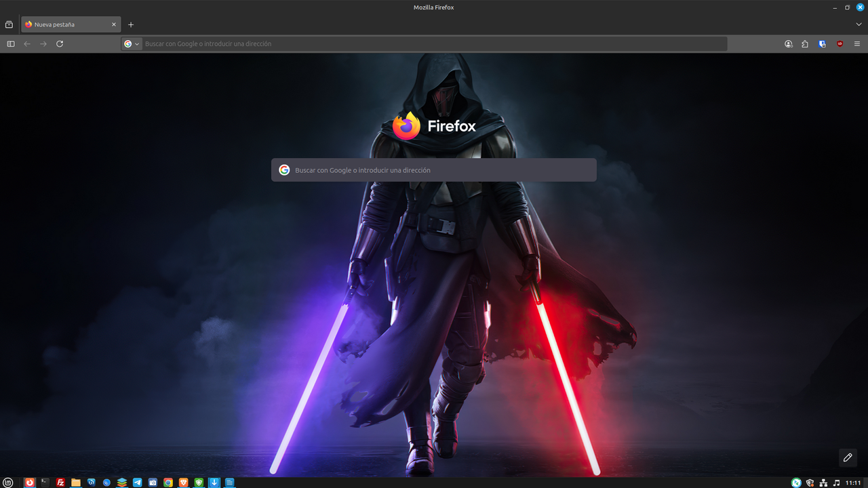Open the 11:11 clock calendar
Image resolution: width=868 pixels, height=488 pixels.
click(853, 483)
